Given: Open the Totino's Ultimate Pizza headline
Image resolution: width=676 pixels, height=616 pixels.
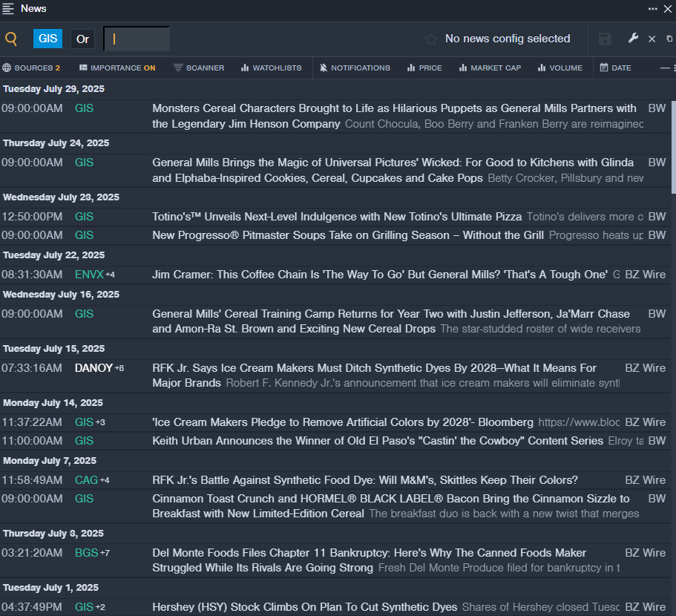Looking at the screenshot, I should (337, 217).
